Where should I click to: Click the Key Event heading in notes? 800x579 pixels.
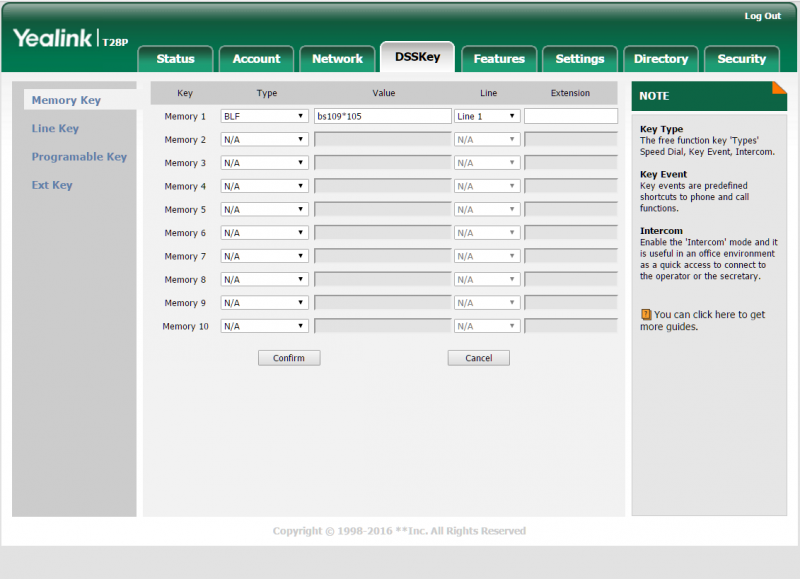(663, 174)
